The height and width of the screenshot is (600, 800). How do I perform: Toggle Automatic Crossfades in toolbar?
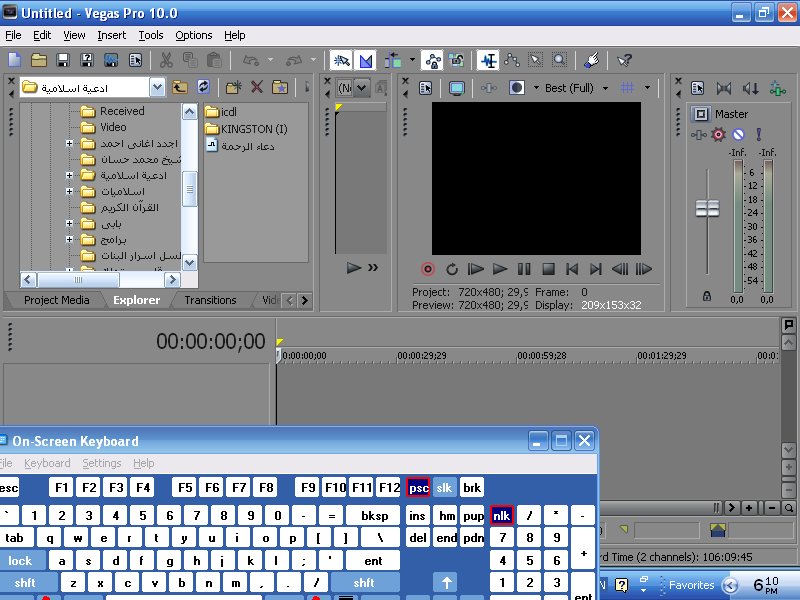[x=365, y=61]
